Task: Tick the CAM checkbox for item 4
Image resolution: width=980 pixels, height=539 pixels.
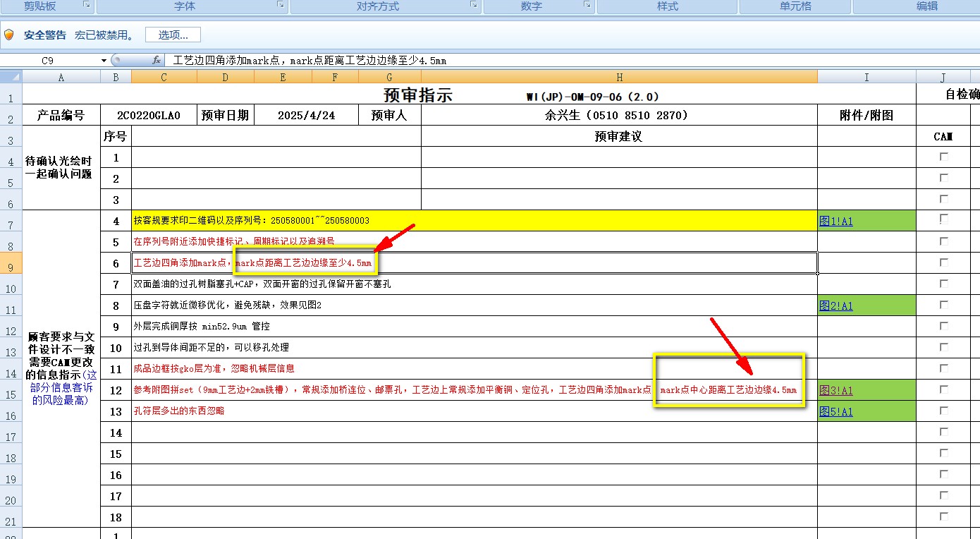Action: point(944,220)
